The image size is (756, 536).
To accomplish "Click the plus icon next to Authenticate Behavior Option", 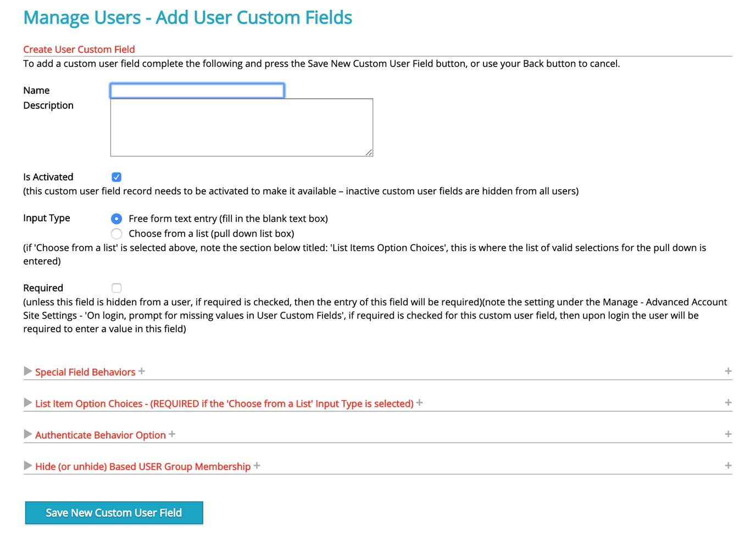I will click(x=172, y=434).
